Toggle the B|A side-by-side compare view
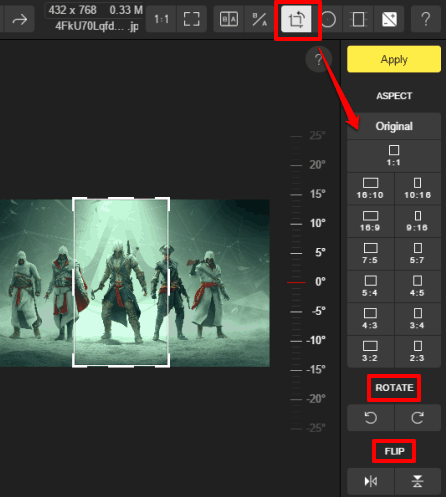Viewport: 446px width, 497px height. tap(229, 19)
